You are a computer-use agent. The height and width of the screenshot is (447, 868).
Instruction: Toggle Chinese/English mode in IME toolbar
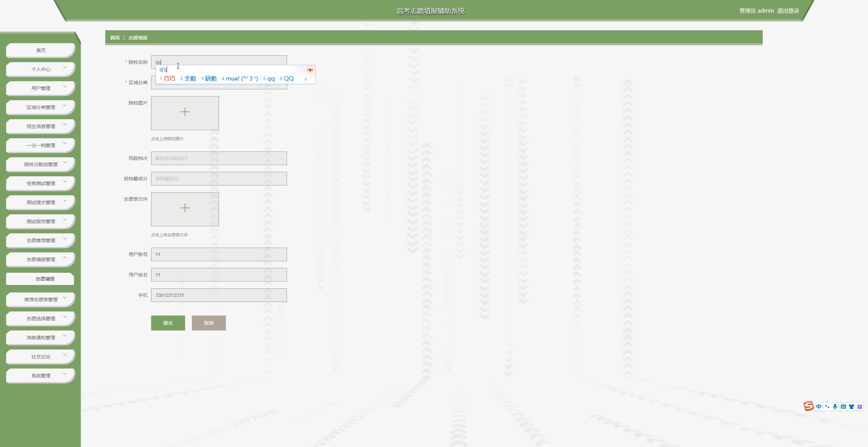(x=819, y=407)
